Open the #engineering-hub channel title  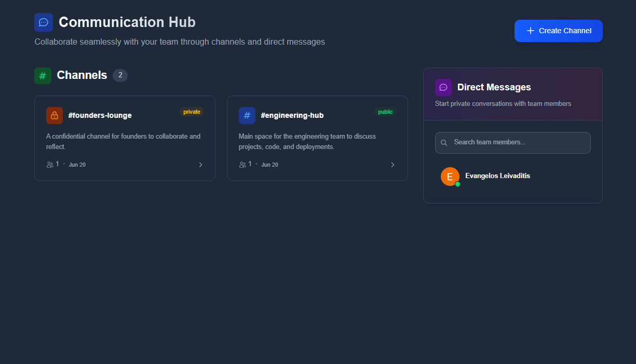point(292,115)
